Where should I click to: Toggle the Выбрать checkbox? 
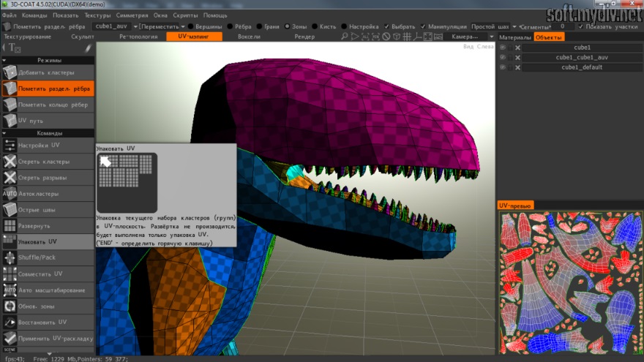point(387,26)
